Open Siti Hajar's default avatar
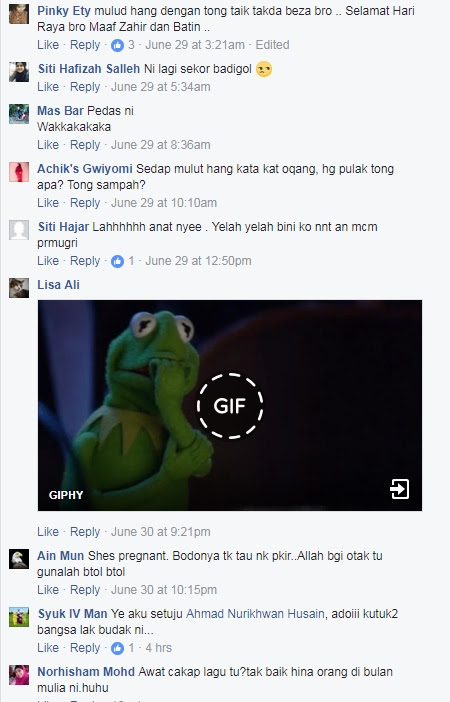 coord(19,230)
